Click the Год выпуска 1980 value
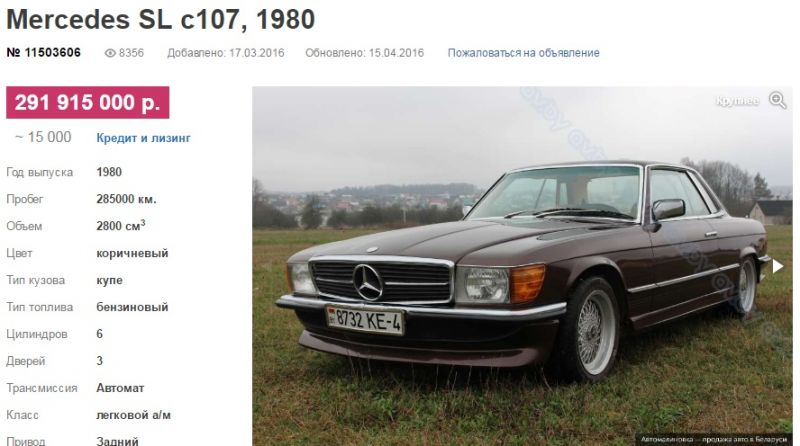The image size is (800, 446). tap(109, 172)
